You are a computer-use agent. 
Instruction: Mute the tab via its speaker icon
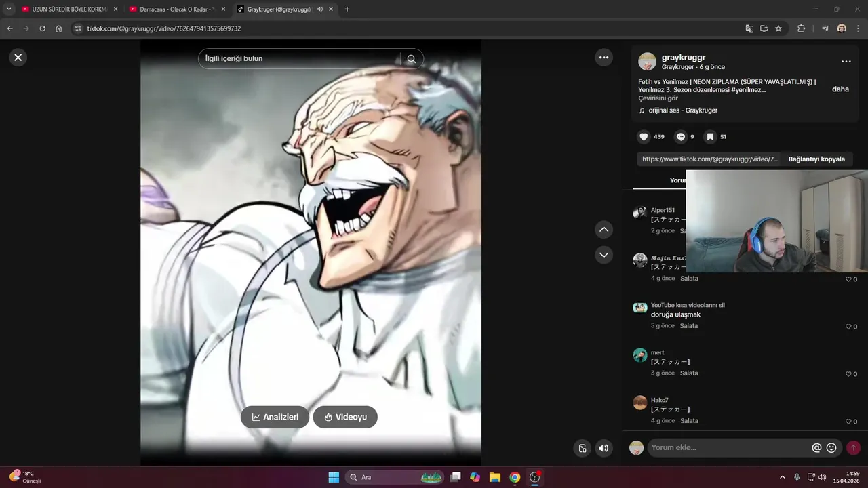(x=319, y=9)
